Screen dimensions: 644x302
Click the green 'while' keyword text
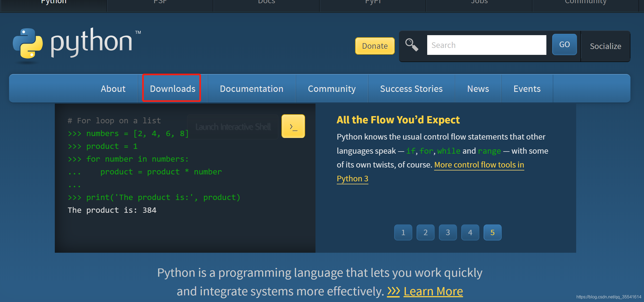(x=449, y=151)
